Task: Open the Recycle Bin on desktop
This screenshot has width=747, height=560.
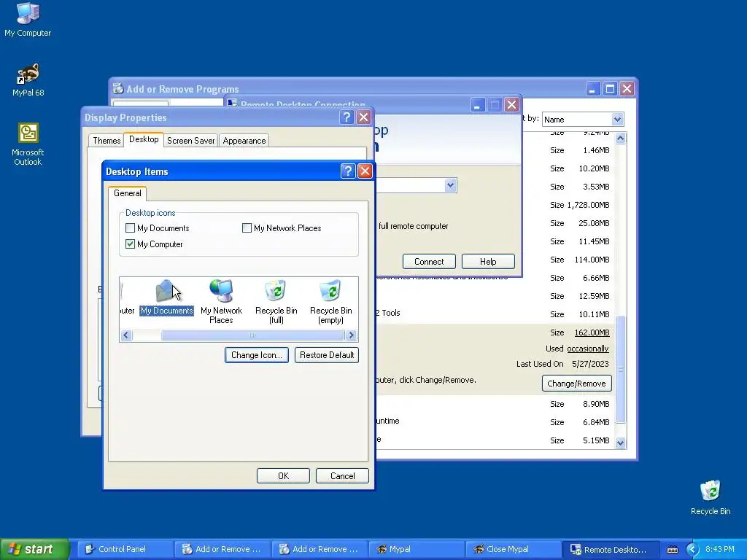Action: (x=711, y=498)
